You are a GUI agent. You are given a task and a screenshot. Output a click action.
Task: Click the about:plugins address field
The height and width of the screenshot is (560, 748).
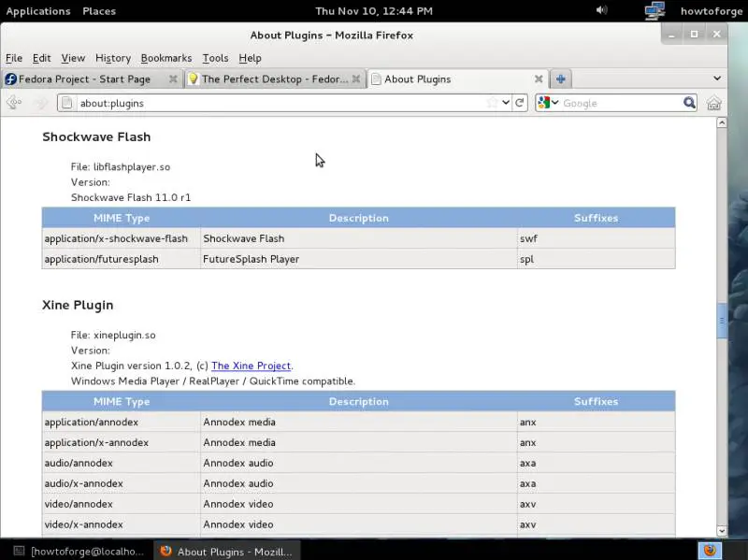pyautogui.click(x=281, y=103)
